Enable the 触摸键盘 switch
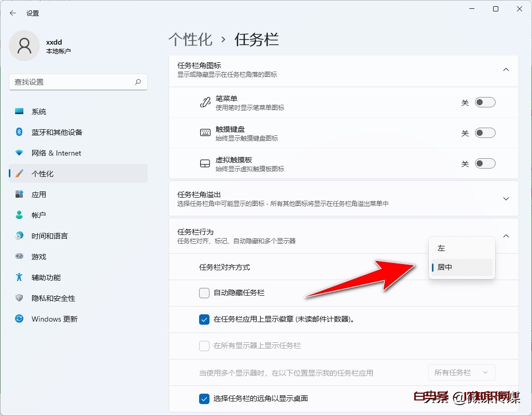The image size is (532, 416). pos(485,133)
